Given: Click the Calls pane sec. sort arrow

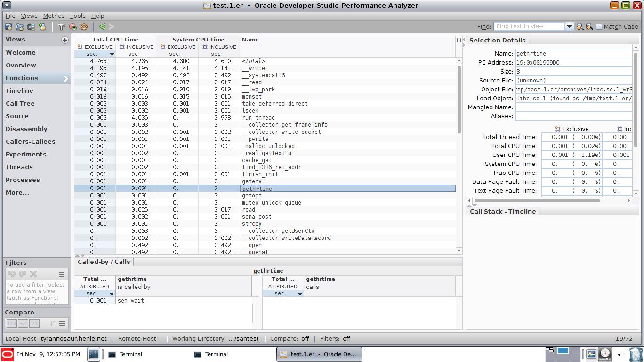Looking at the screenshot, I should (300, 294).
